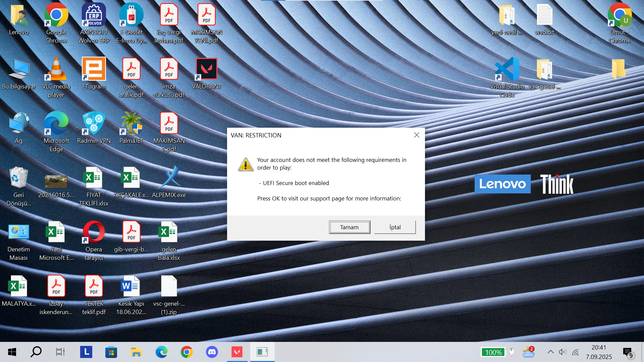Click the Tamam button in the dialog
The width and height of the screenshot is (644, 362).
[349, 227]
